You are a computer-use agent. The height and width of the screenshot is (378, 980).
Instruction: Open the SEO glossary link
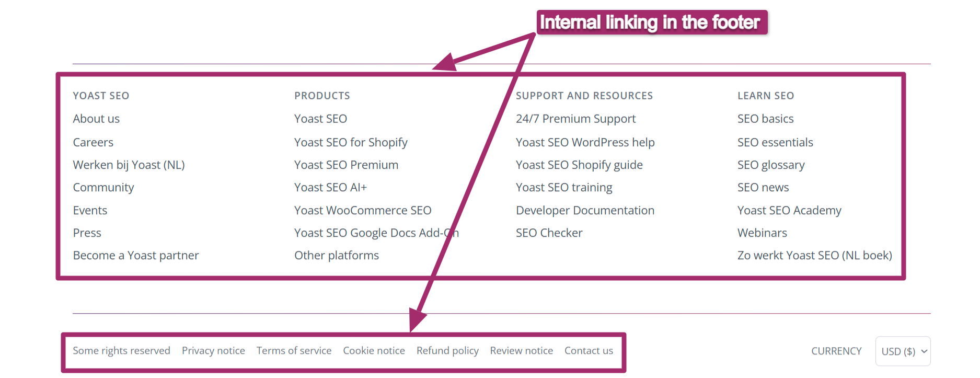click(x=771, y=165)
